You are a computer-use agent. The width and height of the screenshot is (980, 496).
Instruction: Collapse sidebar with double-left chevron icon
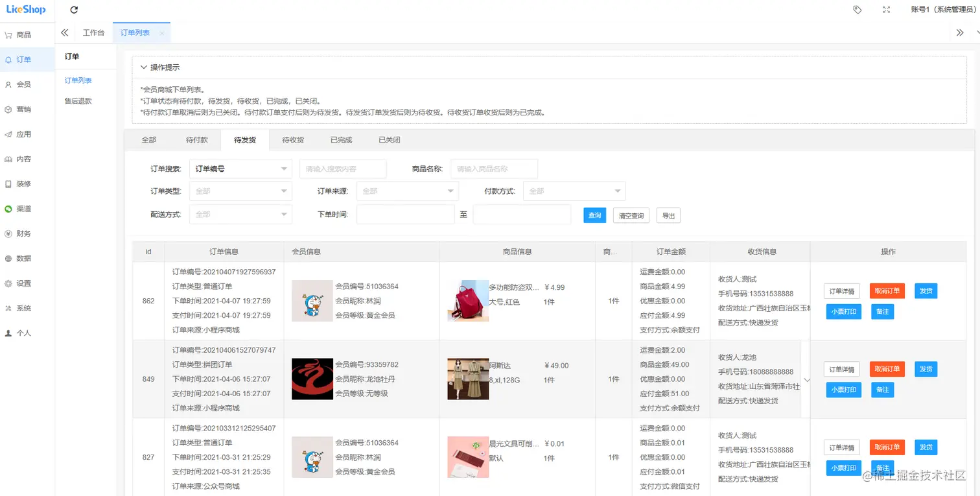[64, 32]
